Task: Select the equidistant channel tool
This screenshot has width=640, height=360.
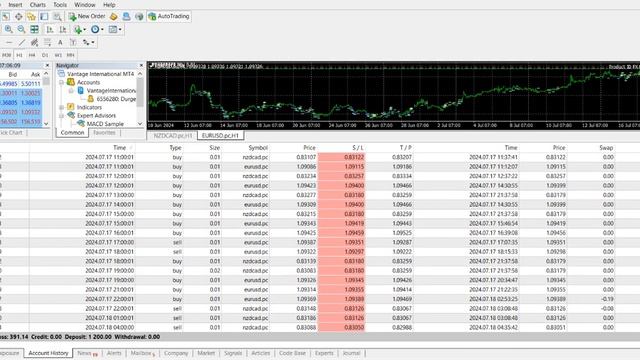Action: tap(34, 42)
